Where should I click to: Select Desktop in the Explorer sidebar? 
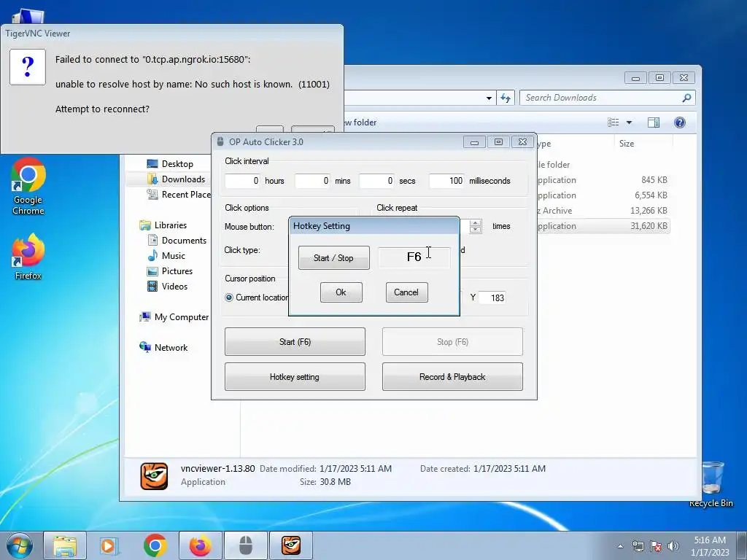click(169, 164)
